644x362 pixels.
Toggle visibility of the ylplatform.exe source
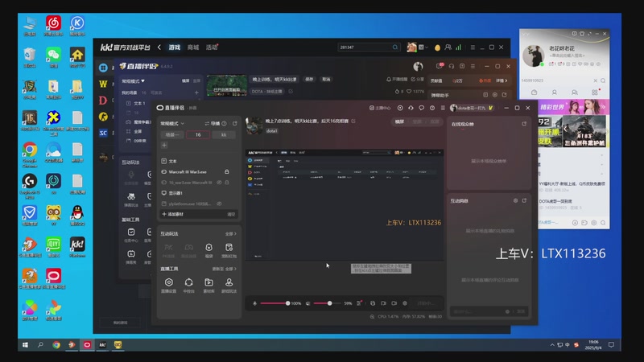219,204
